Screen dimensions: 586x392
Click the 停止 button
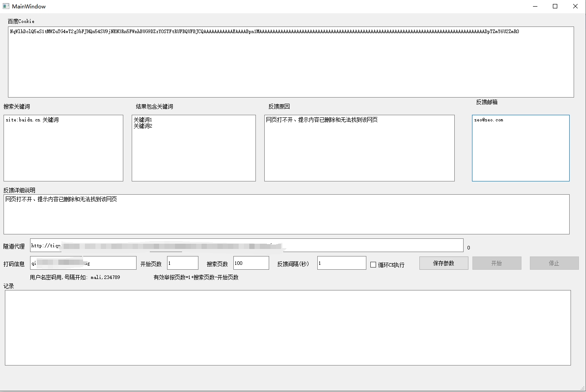coord(554,263)
